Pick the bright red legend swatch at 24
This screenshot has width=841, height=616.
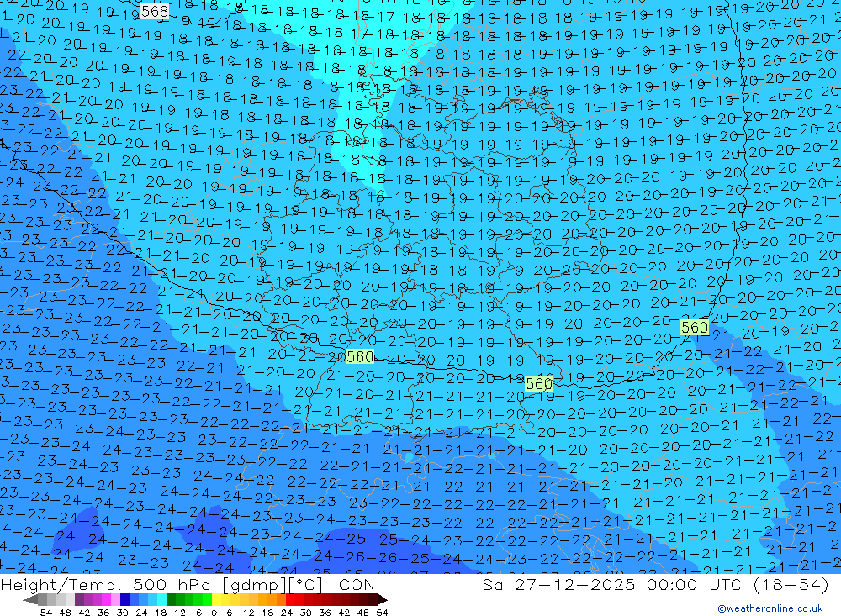pyautogui.click(x=290, y=599)
